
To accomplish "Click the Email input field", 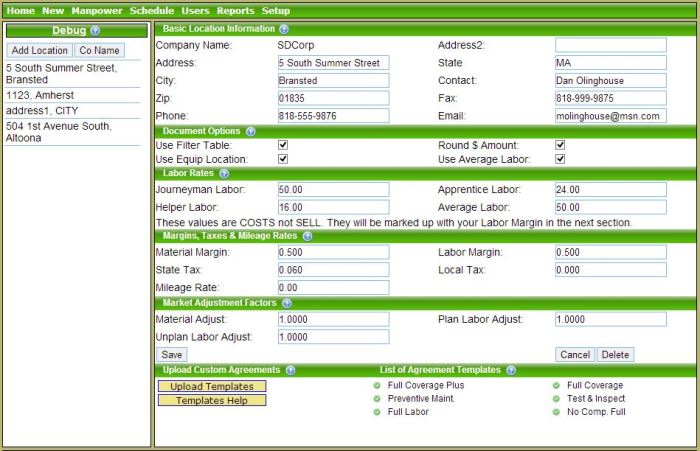I will [x=611, y=116].
